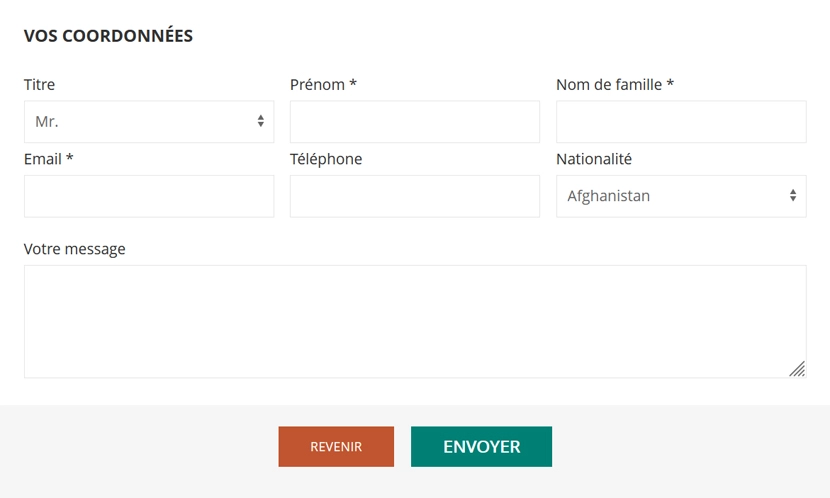The image size is (830, 498).
Task: Click the resize grip of the message box
Action: pyautogui.click(x=796, y=369)
